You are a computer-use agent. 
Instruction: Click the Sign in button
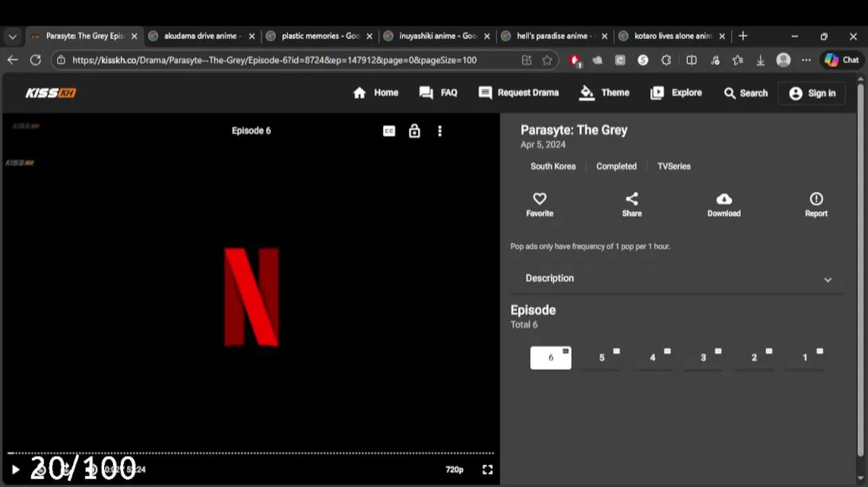tap(812, 93)
